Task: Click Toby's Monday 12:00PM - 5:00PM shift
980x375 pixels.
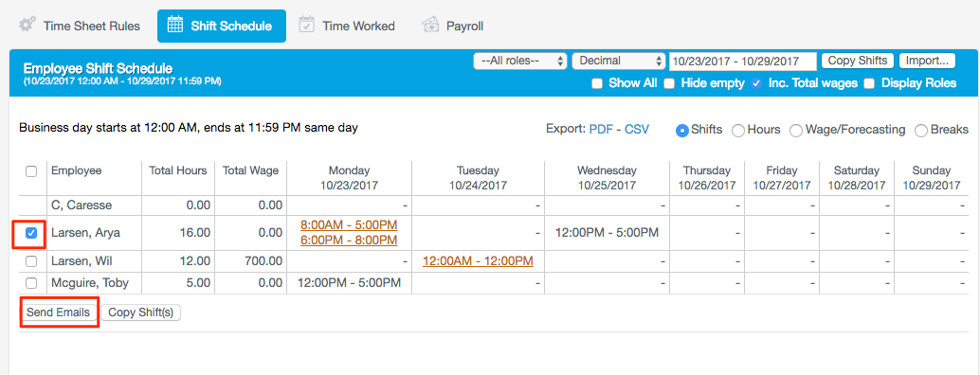Action: coord(349,283)
